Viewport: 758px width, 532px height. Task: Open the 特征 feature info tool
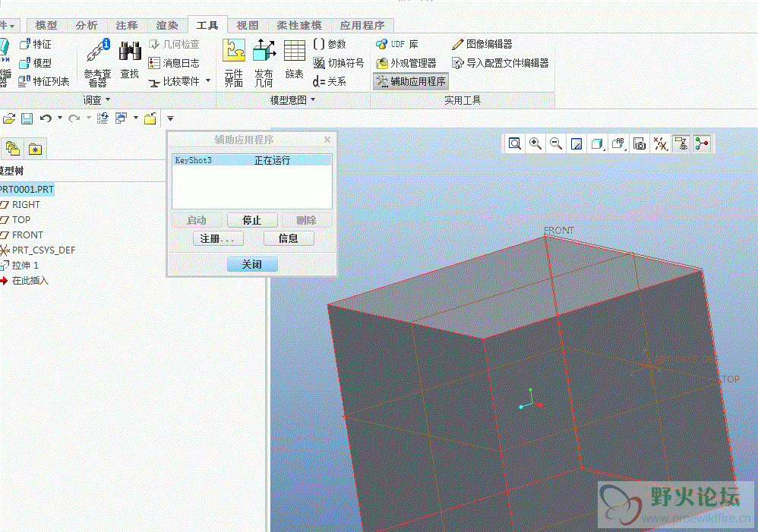pyautogui.click(x=35, y=45)
